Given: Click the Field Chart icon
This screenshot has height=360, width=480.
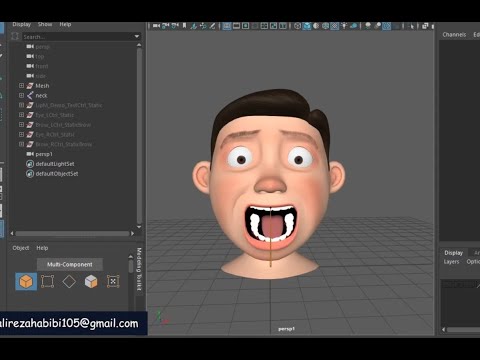Looking at the screenshot, I should click(264, 26).
